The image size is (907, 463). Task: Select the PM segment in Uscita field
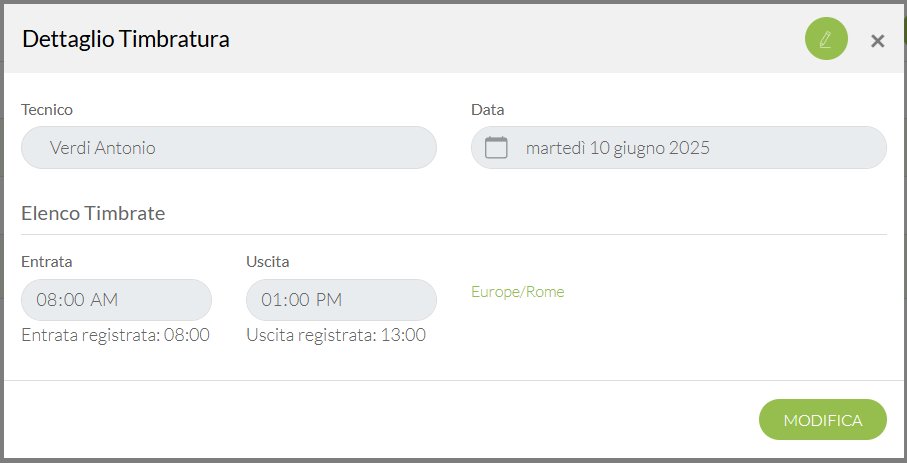click(329, 300)
